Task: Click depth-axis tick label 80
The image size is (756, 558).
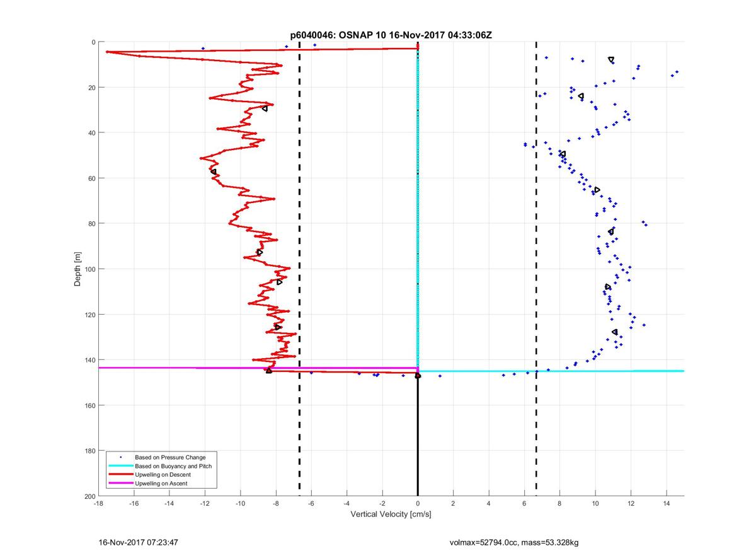Action: point(91,224)
